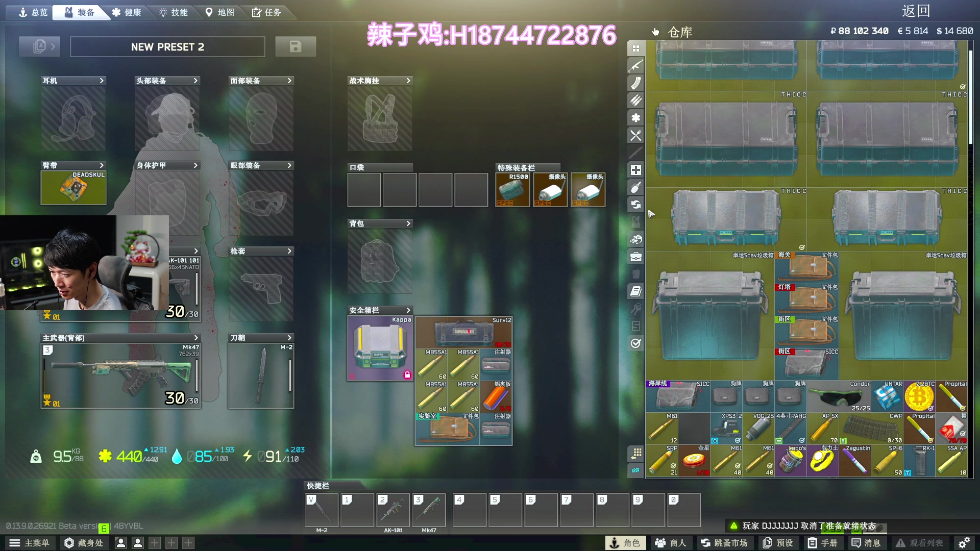The width and height of the screenshot is (980, 551).
Task: Open the 消息 messages
Action: tap(866, 543)
